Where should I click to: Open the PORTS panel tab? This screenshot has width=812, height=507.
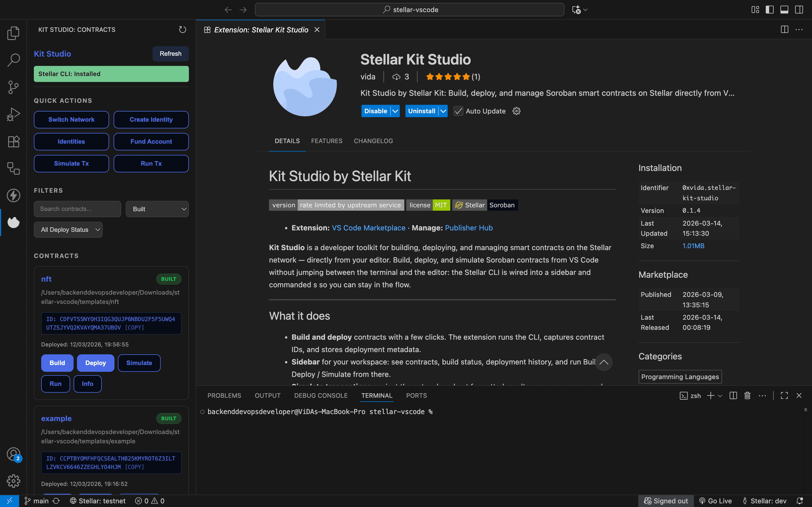point(416,395)
